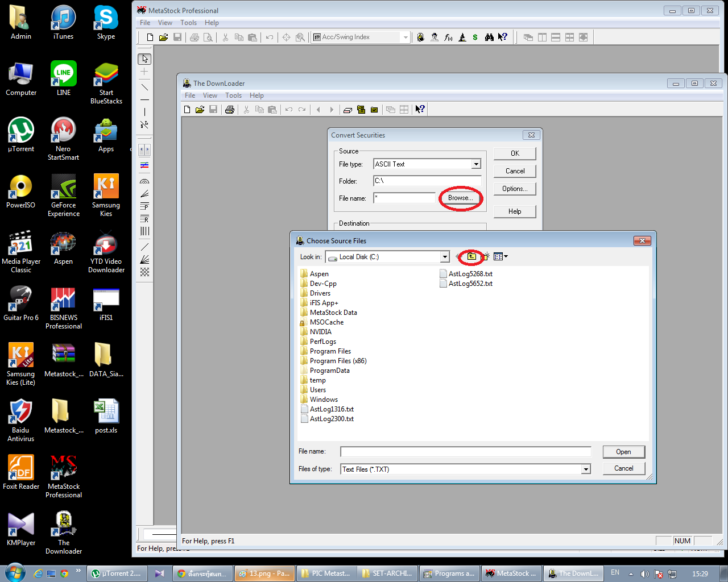Switch to SET-ARCHI taskbar item

pyautogui.click(x=387, y=573)
